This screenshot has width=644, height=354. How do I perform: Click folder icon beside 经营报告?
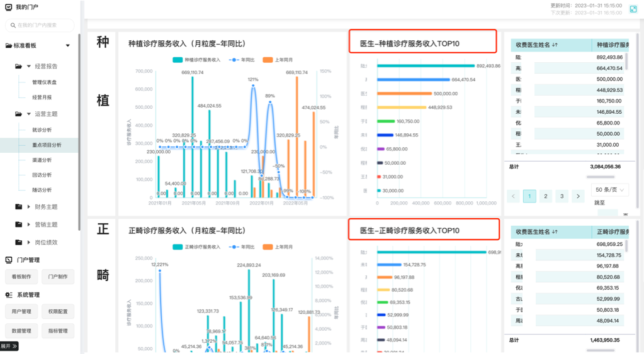click(x=18, y=66)
